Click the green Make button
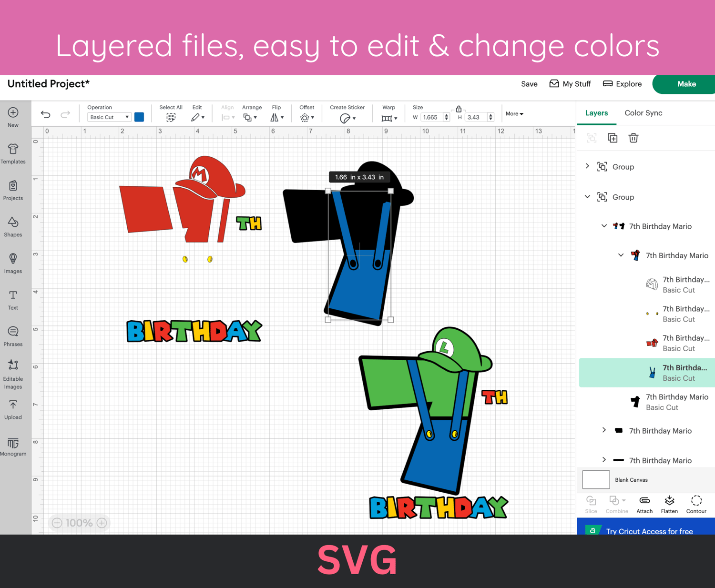 click(x=685, y=84)
